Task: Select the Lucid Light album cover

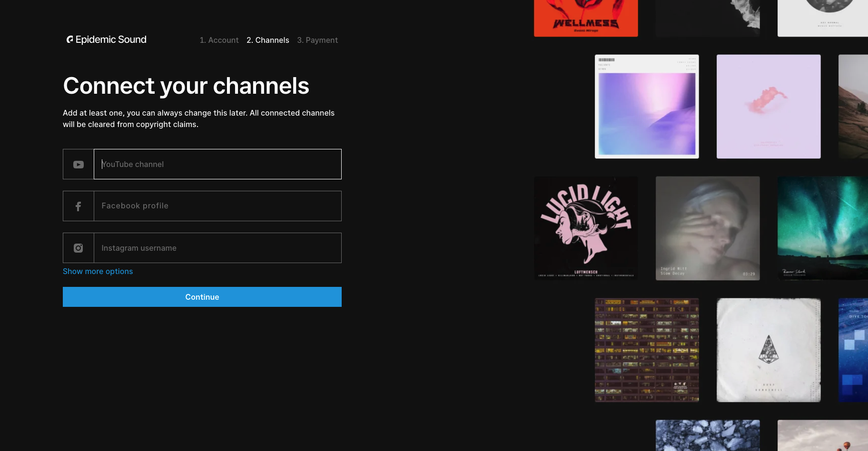Action: [x=586, y=228]
